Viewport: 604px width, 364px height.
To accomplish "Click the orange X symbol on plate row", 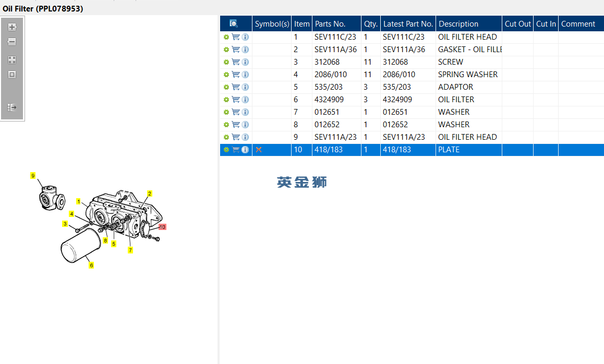I will 259,150.
